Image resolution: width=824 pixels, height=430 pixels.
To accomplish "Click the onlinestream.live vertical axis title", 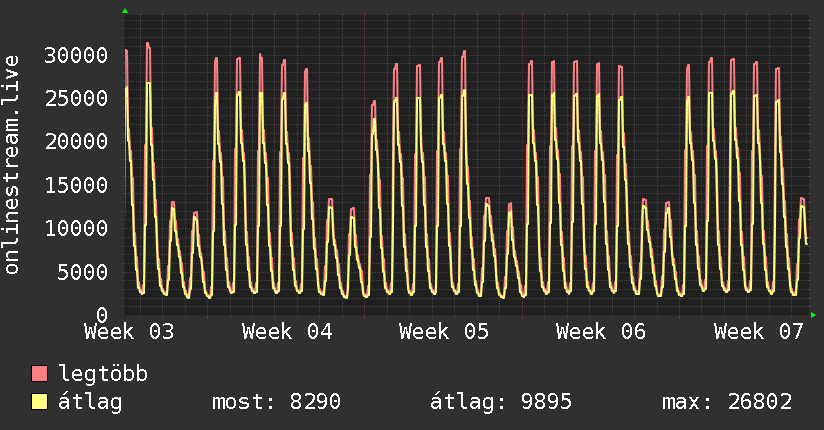I will point(11,165).
